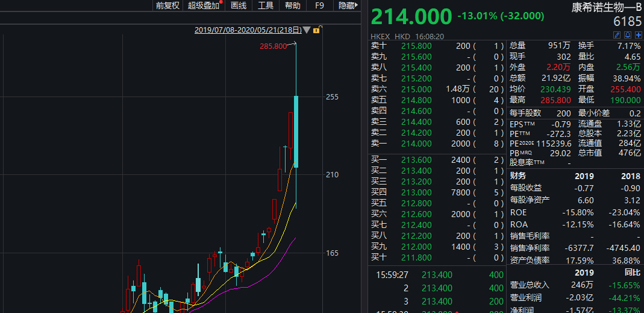Add stock to watchlist with plus icon

(x=638, y=35)
